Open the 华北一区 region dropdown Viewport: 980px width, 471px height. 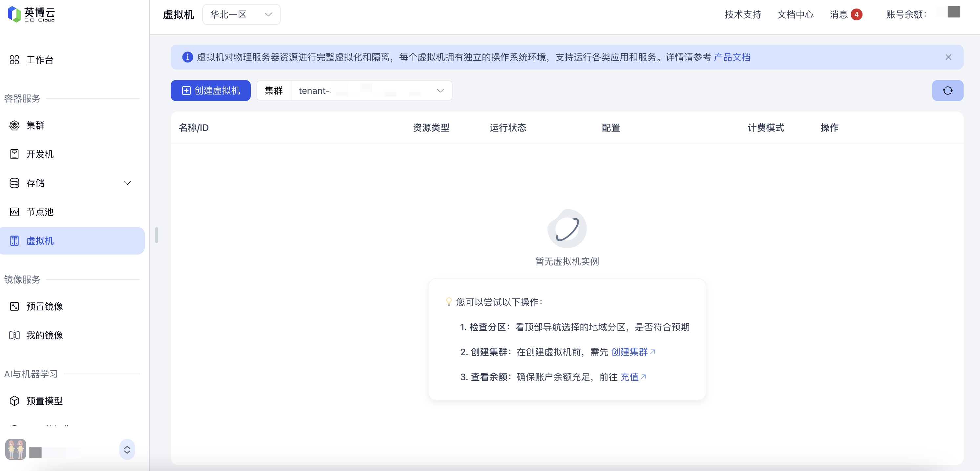pyautogui.click(x=241, y=14)
